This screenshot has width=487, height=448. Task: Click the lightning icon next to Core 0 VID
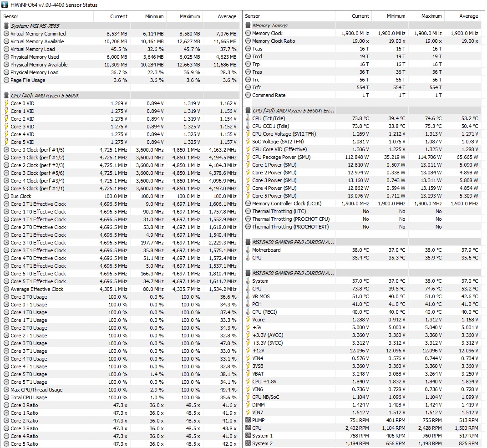(6, 103)
